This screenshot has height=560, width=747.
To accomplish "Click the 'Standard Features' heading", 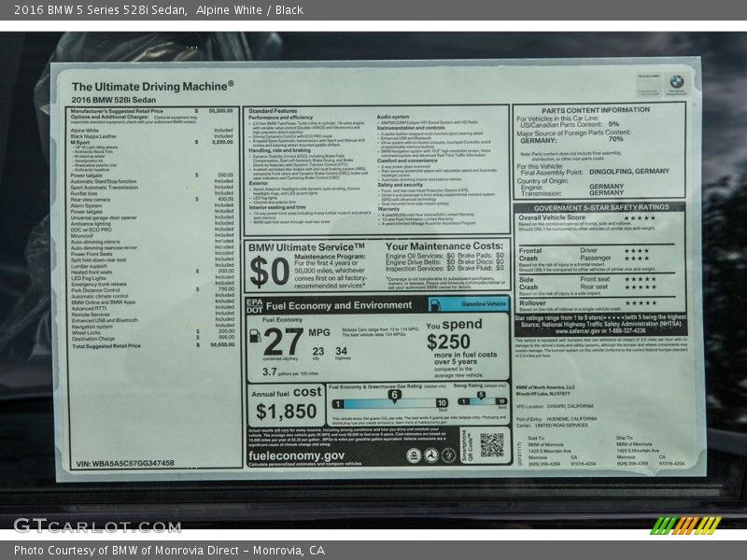I will point(273,111).
